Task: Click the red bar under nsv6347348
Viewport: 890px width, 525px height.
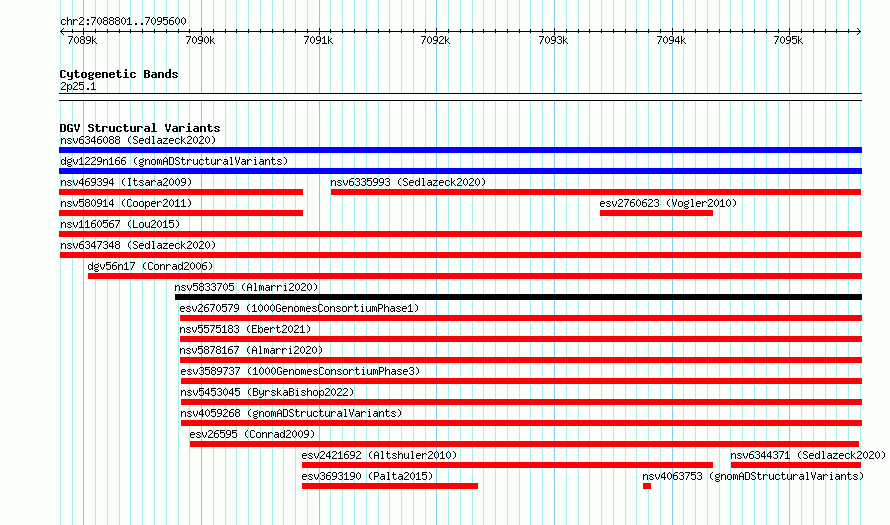Action: [x=460, y=255]
